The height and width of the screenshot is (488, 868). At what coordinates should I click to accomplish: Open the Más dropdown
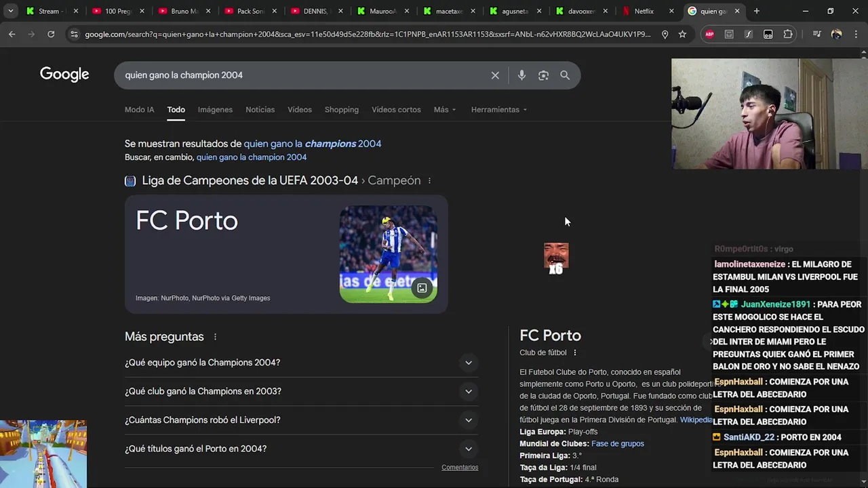tap(445, 110)
